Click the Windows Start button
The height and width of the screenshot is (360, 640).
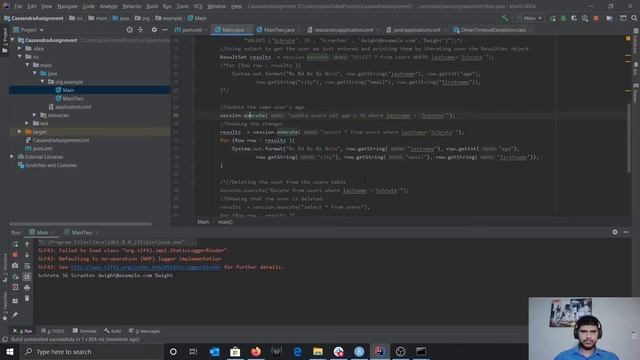(x=9, y=351)
